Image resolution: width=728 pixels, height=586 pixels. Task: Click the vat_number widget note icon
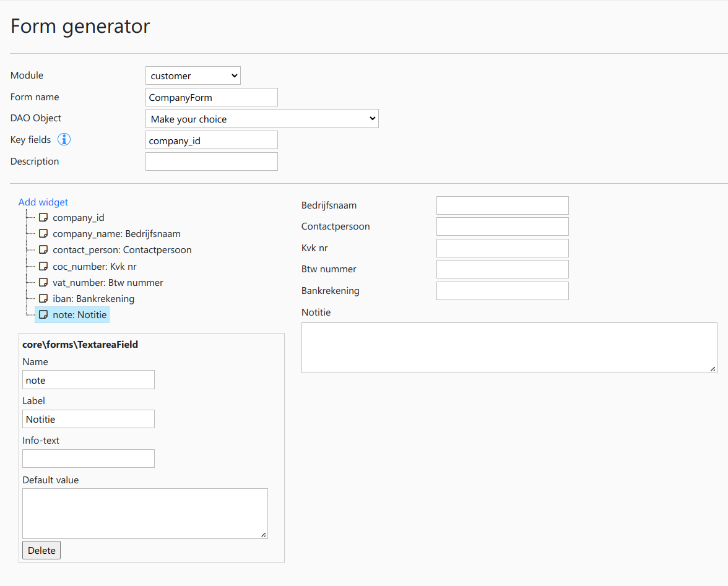pos(43,282)
